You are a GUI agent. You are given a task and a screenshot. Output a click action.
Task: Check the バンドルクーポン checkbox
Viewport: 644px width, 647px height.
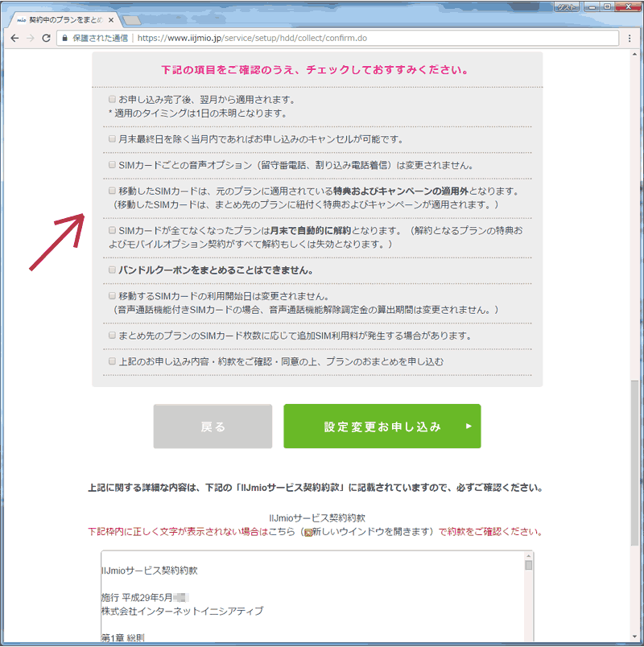[x=113, y=270]
